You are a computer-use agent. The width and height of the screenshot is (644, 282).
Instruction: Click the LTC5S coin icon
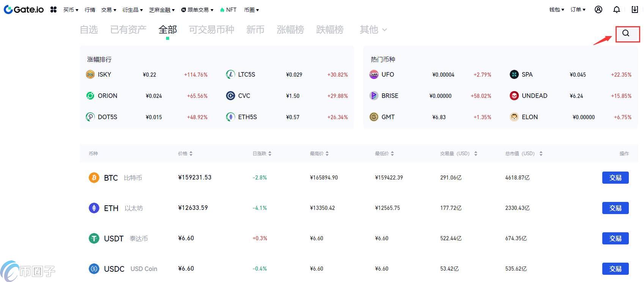(231, 74)
